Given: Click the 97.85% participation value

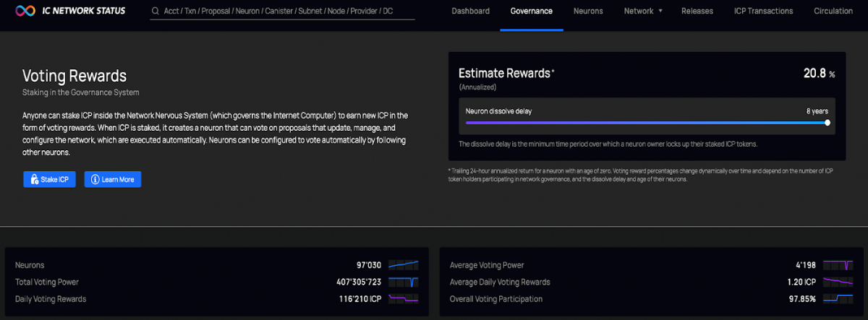Looking at the screenshot, I should point(803,298).
